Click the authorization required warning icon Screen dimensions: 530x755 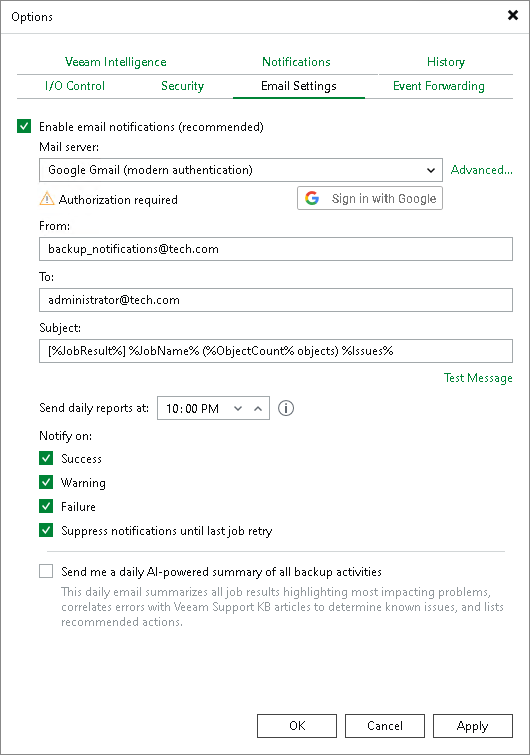[x=47, y=198]
